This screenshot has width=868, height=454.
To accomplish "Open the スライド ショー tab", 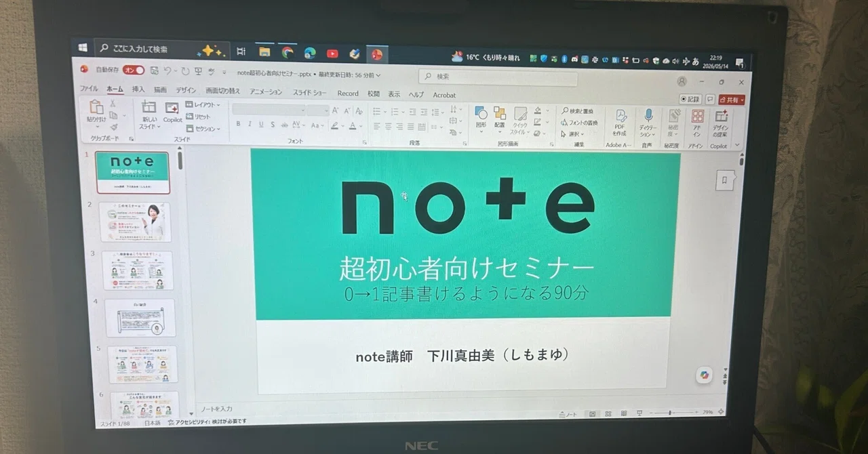I will coord(309,93).
